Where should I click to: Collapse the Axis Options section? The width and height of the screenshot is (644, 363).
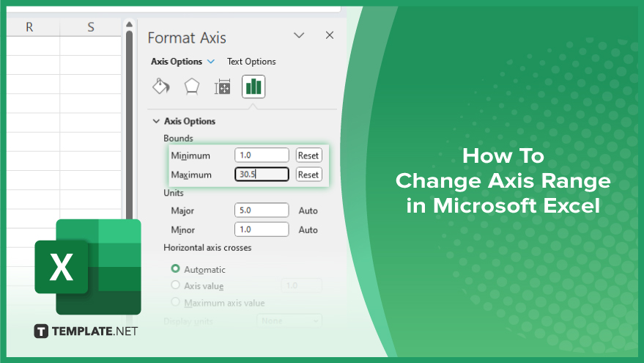(x=156, y=121)
